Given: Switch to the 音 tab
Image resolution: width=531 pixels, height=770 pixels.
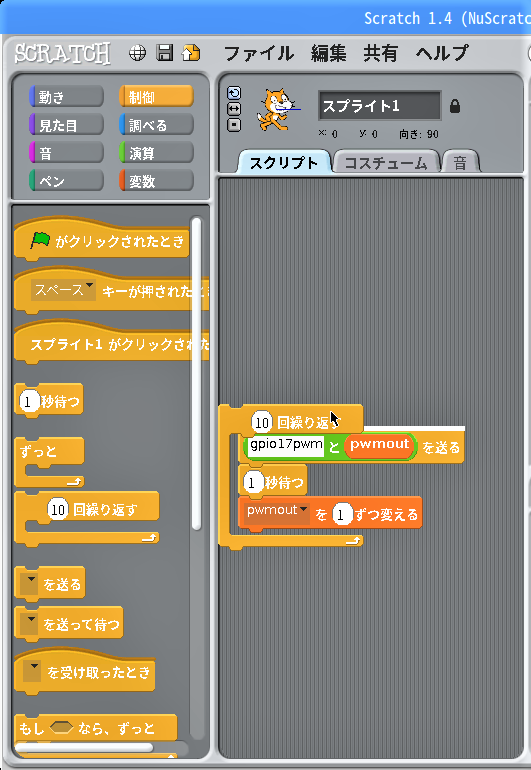Looking at the screenshot, I should (460, 163).
